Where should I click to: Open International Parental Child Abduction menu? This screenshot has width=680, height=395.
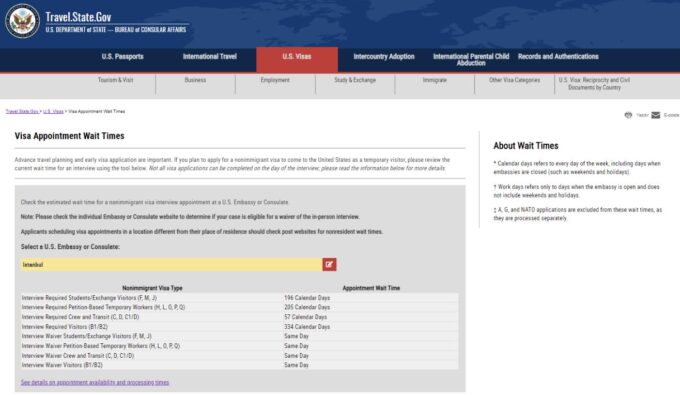[471, 59]
